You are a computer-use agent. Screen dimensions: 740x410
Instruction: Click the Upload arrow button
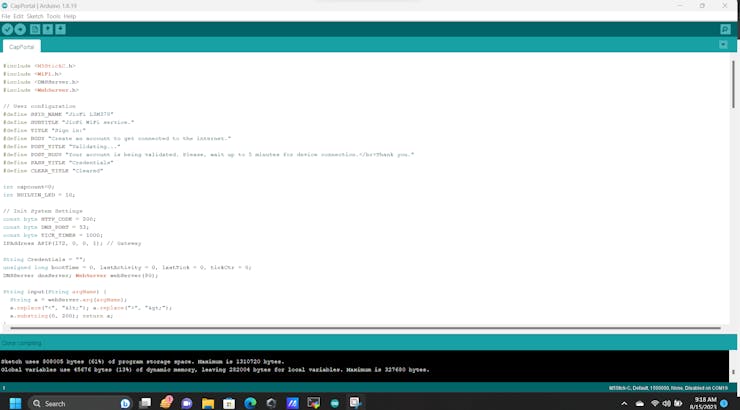coord(20,29)
